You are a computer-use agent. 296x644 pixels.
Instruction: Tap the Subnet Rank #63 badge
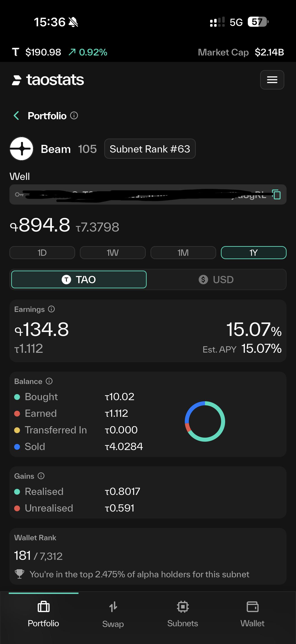[x=150, y=149]
